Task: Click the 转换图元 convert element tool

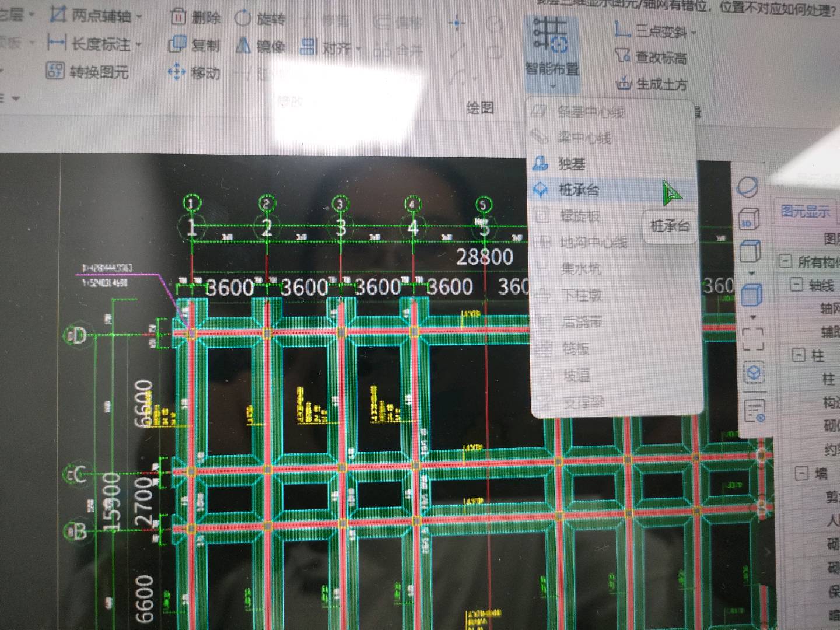Action: (87, 72)
